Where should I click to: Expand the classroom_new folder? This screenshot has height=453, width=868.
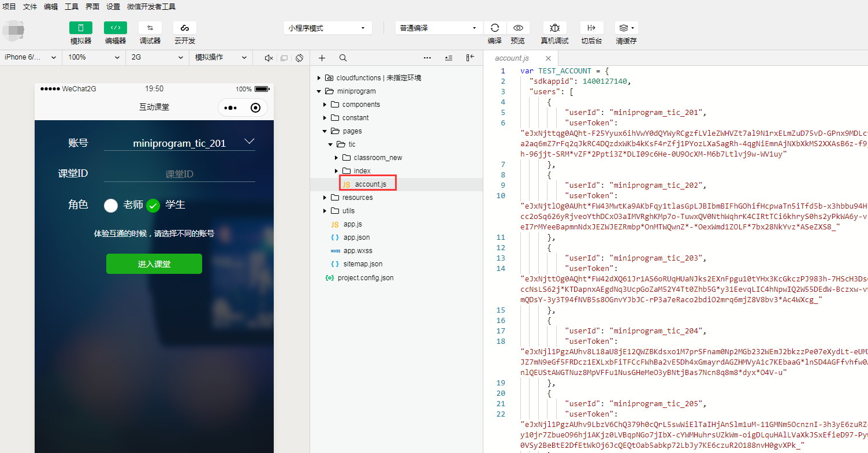click(x=337, y=158)
